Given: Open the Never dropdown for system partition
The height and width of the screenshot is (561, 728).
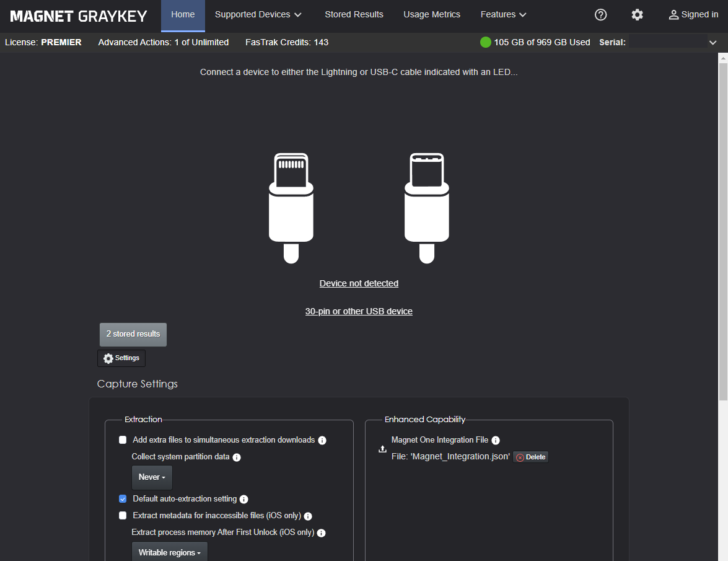Looking at the screenshot, I should click(x=152, y=477).
